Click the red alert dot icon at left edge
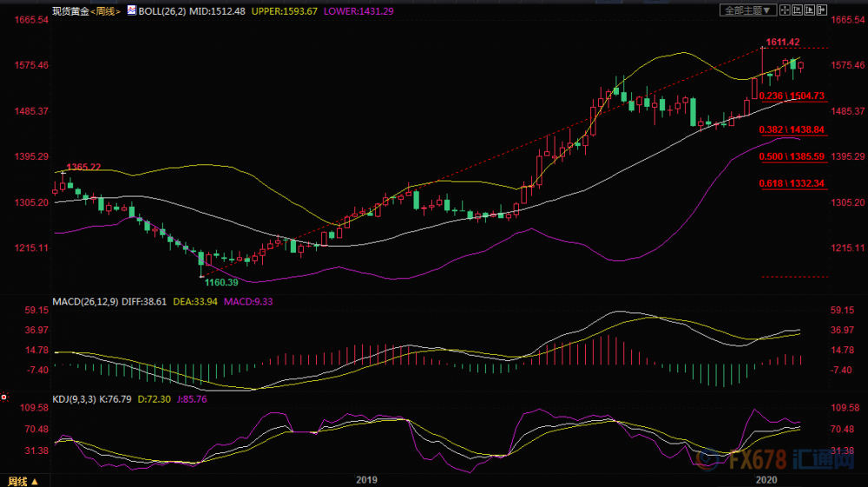The height and width of the screenshot is (487, 868). [x=3, y=397]
